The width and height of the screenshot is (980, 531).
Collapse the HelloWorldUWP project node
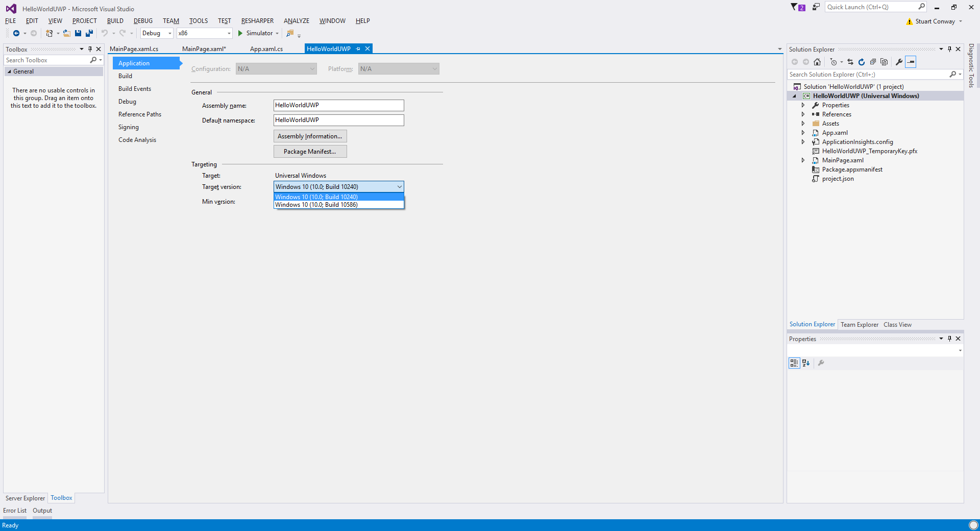(794, 96)
